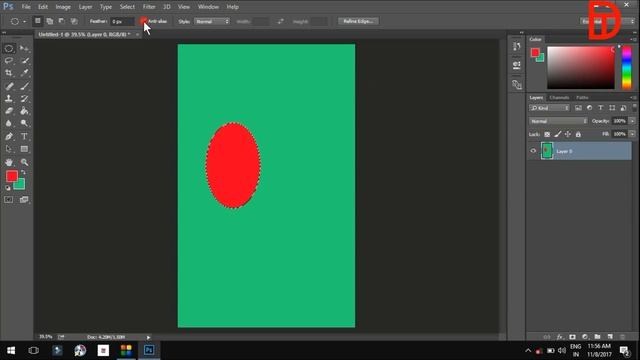This screenshot has width=640, height=360.
Task: Open the status bar info arrow
Action: tap(148, 337)
